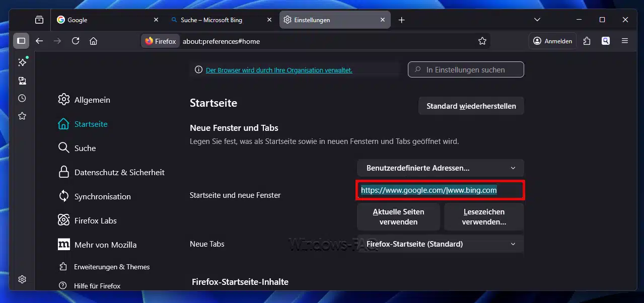Switch to the Google tab
644x303 pixels.
pos(106,20)
